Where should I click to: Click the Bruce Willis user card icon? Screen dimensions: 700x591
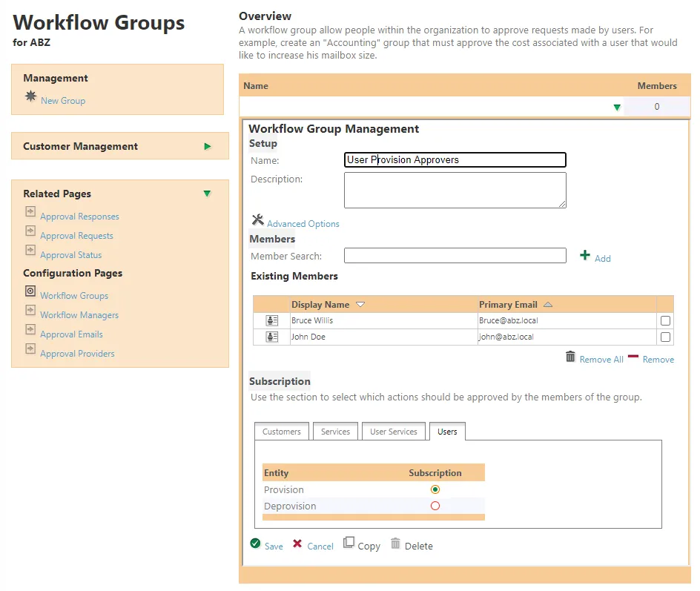pos(272,320)
